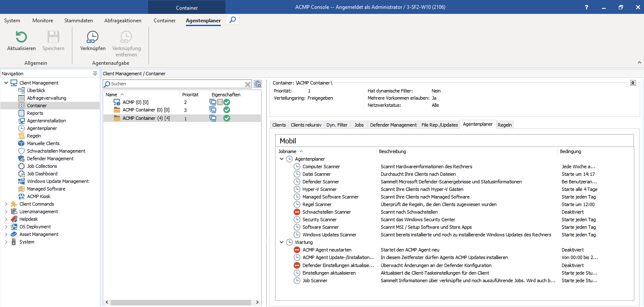Open Schwachstellen Management in the navigation
The image size is (644, 307).
pyautogui.click(x=56, y=151)
